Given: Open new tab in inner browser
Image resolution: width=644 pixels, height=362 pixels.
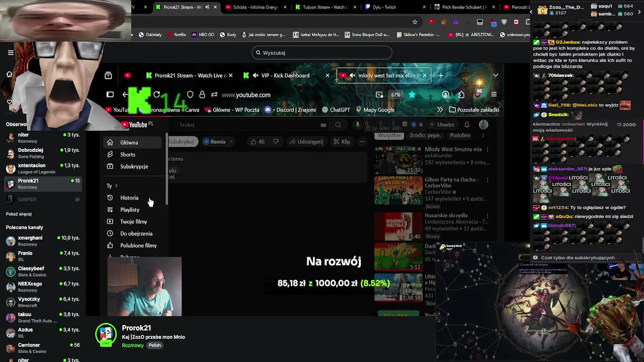Looking at the screenshot, I should (x=441, y=75).
